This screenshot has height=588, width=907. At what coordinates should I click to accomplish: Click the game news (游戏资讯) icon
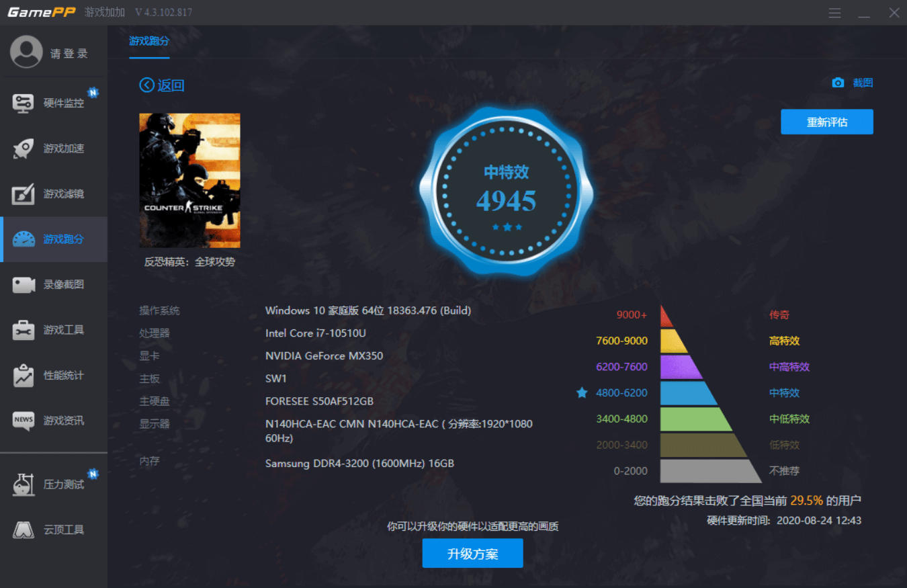[24, 421]
